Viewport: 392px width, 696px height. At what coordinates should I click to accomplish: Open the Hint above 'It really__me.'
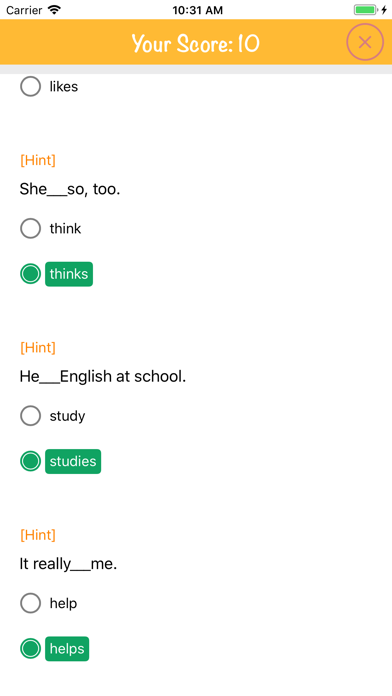pos(38,535)
